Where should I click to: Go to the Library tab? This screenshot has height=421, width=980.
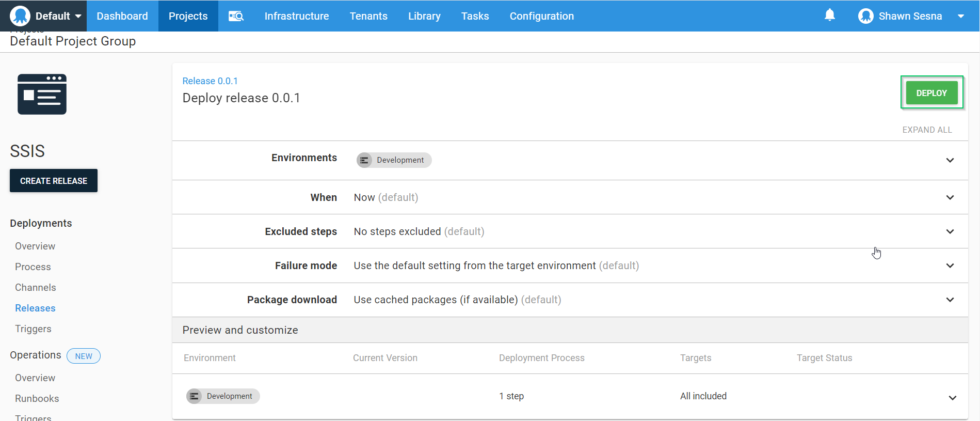[424, 16]
